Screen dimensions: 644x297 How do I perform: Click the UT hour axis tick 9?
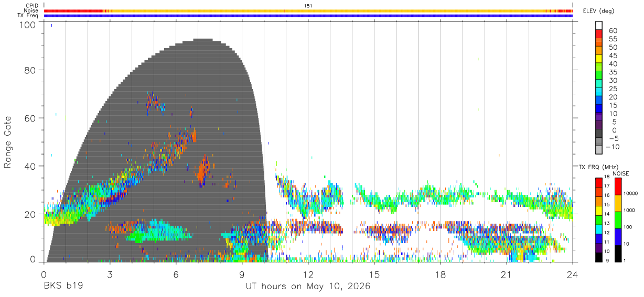pyautogui.click(x=242, y=274)
